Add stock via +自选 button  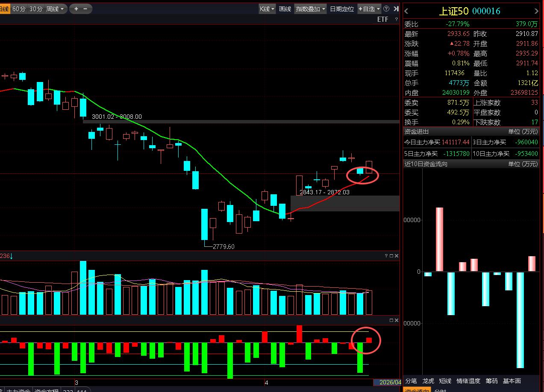click(369, 9)
